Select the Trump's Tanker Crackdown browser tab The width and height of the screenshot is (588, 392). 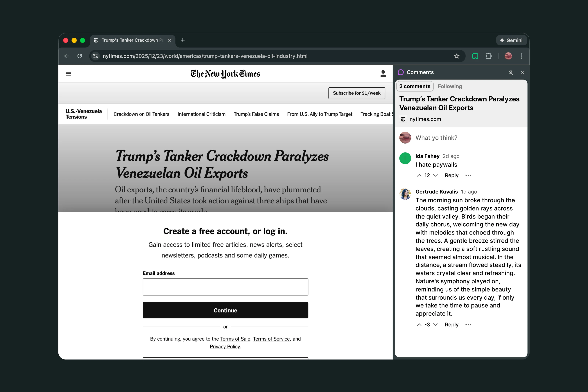point(132,40)
